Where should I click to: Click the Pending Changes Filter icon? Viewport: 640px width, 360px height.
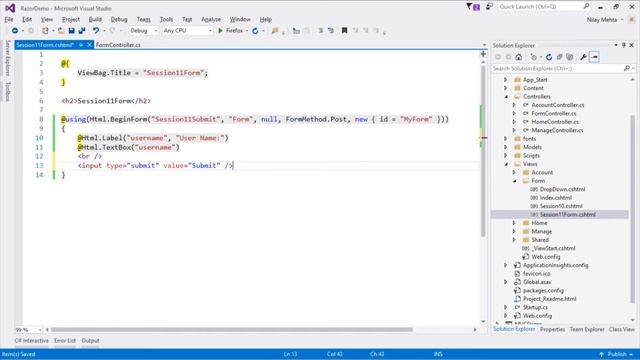tap(533, 57)
